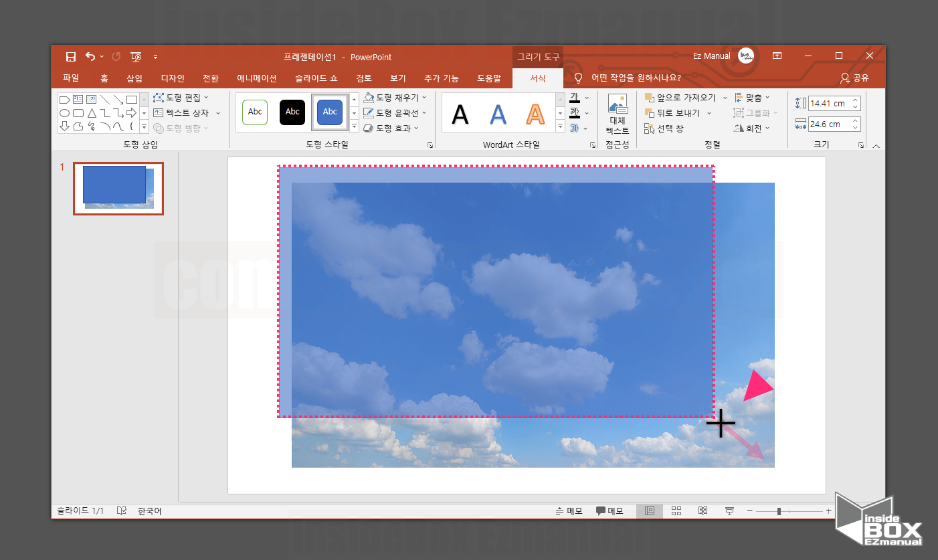This screenshot has width=938, height=560.
Task: Switch to Slide Sorter view in the status bar
Action: [676, 511]
